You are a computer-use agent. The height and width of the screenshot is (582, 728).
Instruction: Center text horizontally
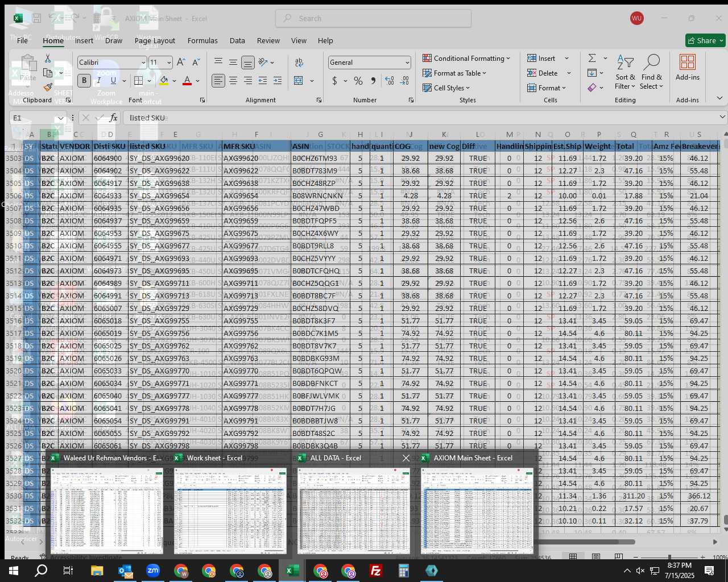pos(233,81)
